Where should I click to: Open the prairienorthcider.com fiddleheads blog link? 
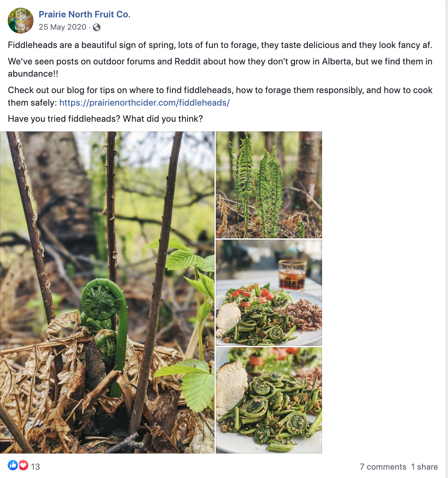144,103
